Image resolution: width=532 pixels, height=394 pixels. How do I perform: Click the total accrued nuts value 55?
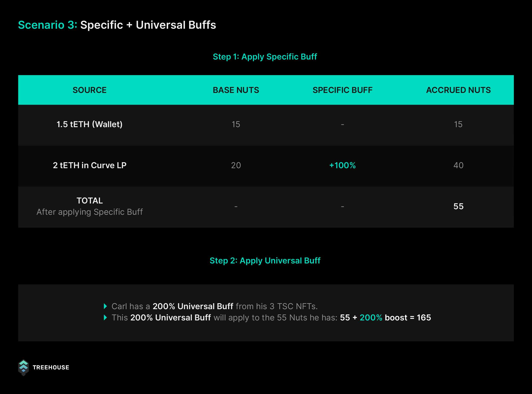pos(459,206)
